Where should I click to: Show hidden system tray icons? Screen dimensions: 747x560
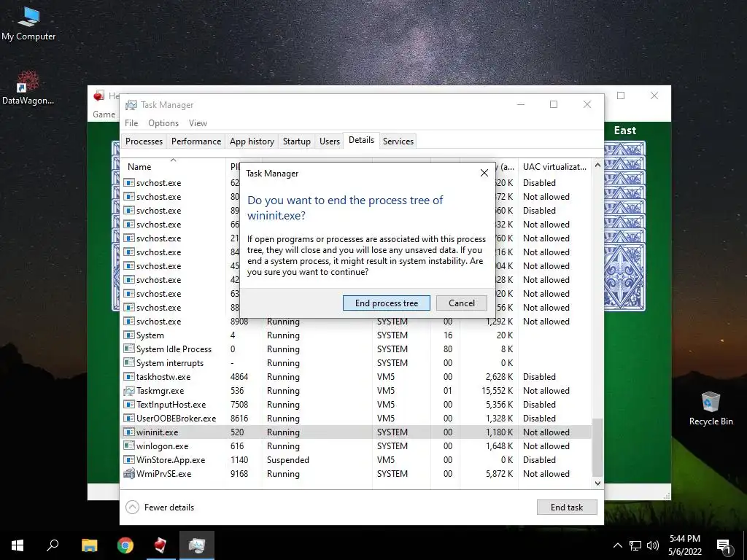617,545
